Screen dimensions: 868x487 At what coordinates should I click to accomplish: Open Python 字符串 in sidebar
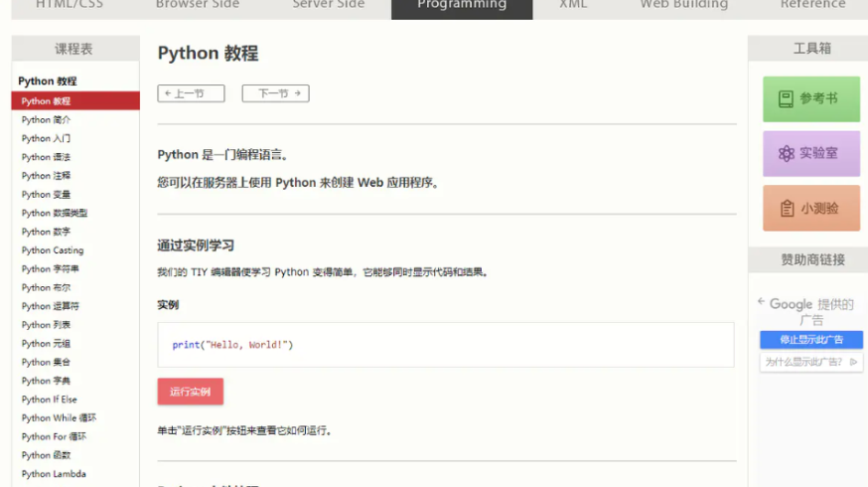[51, 268]
